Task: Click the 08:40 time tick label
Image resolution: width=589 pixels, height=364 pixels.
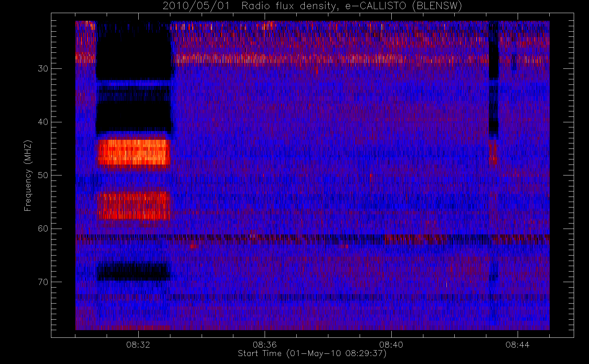Action: (391, 345)
